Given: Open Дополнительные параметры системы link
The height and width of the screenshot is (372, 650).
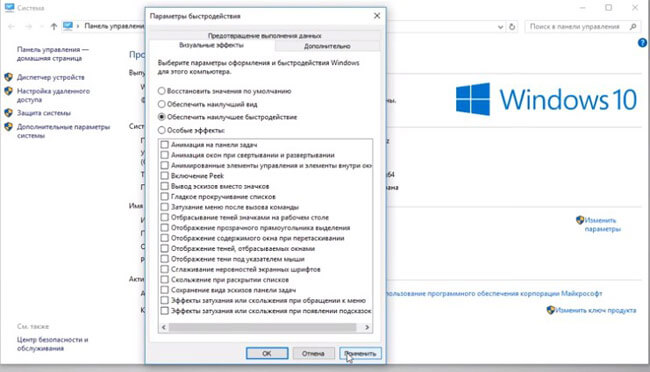Looking at the screenshot, I should [63, 131].
